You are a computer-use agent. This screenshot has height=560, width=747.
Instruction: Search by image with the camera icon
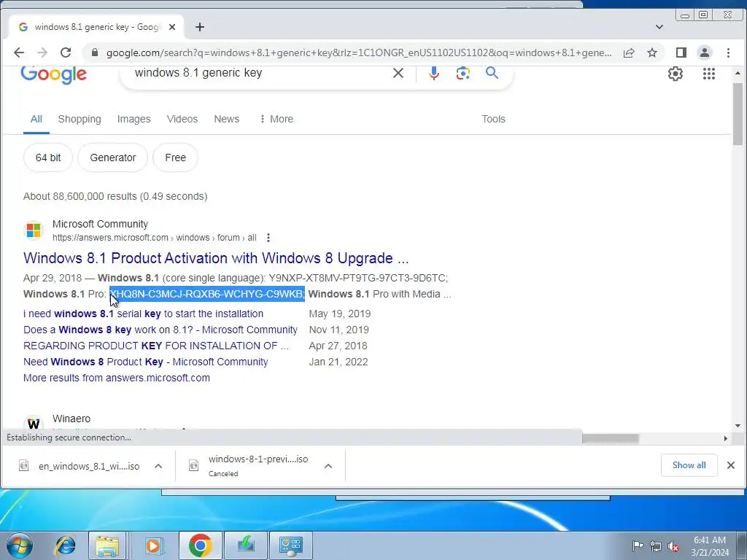(x=463, y=73)
